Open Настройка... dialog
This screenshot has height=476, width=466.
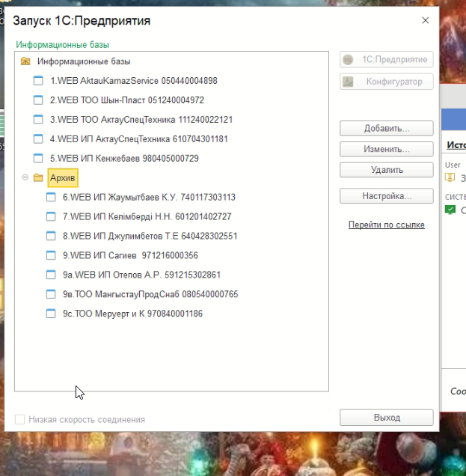pyautogui.click(x=387, y=196)
